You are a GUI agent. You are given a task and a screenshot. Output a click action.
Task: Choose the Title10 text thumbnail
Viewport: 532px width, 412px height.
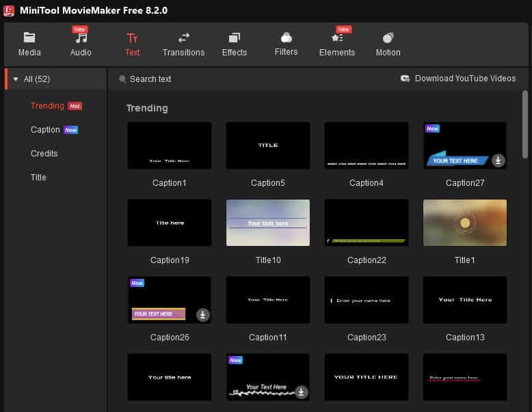(x=268, y=223)
